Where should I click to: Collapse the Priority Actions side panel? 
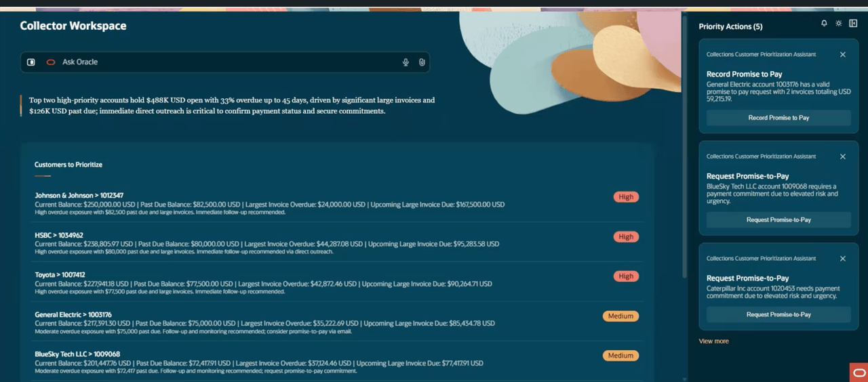[853, 23]
